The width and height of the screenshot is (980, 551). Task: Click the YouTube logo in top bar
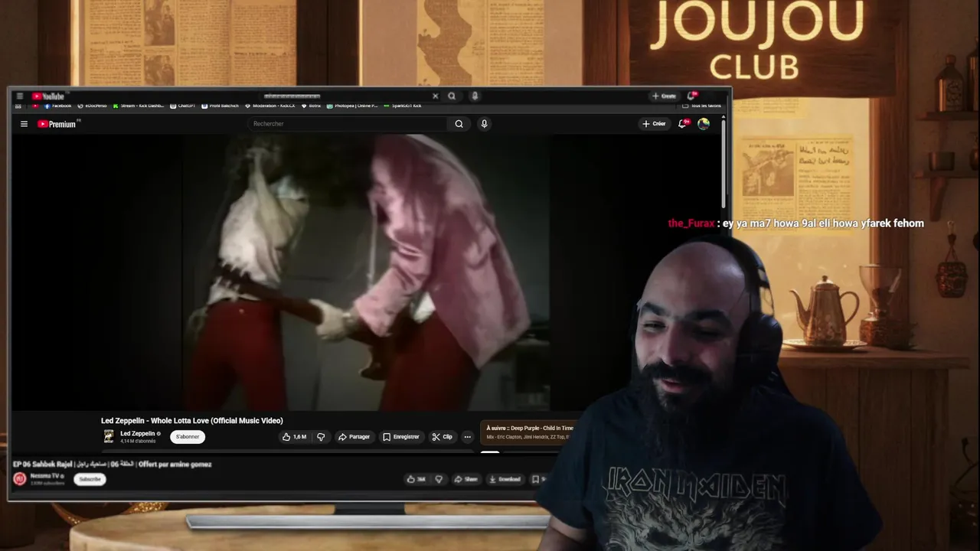pyautogui.click(x=48, y=96)
